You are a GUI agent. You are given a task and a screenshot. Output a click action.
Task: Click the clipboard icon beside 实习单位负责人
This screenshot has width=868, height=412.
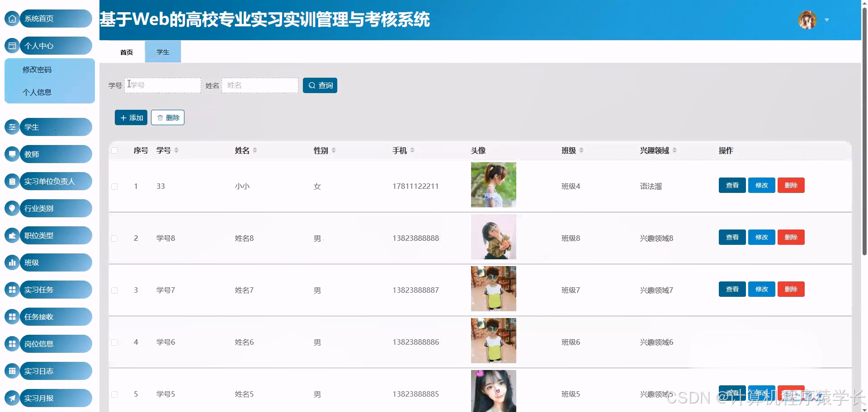click(x=12, y=181)
